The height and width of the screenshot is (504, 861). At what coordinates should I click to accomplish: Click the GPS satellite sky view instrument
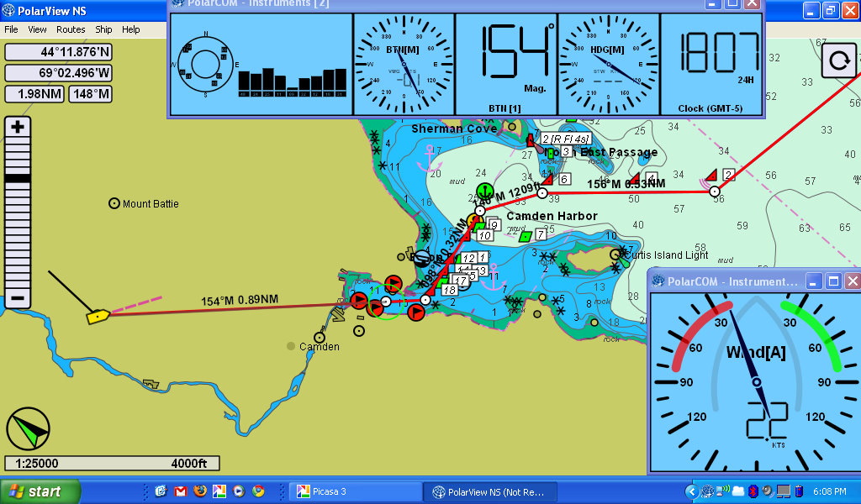pyautogui.click(x=206, y=64)
